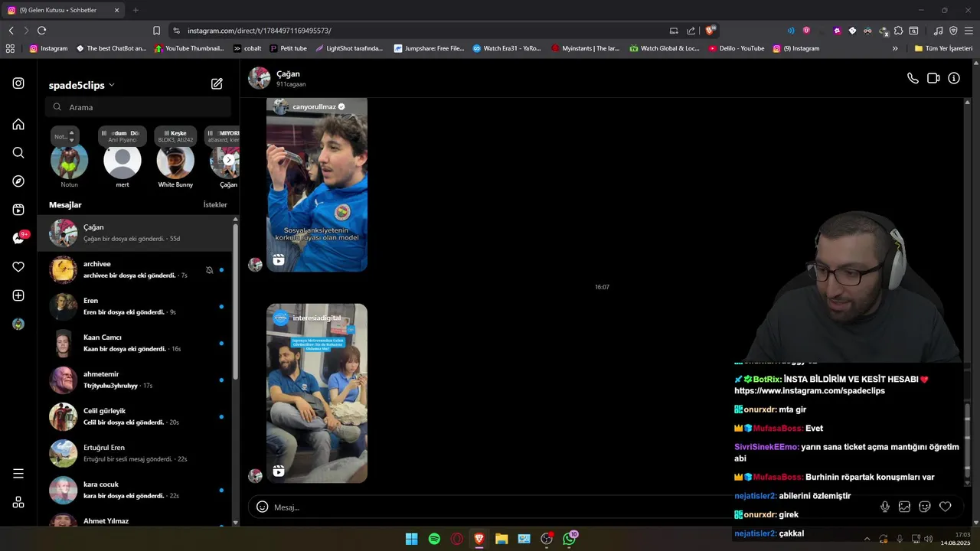This screenshot has height=551, width=980.
Task: Open the interesiadigital shared reel thumbnail
Action: coord(317,393)
